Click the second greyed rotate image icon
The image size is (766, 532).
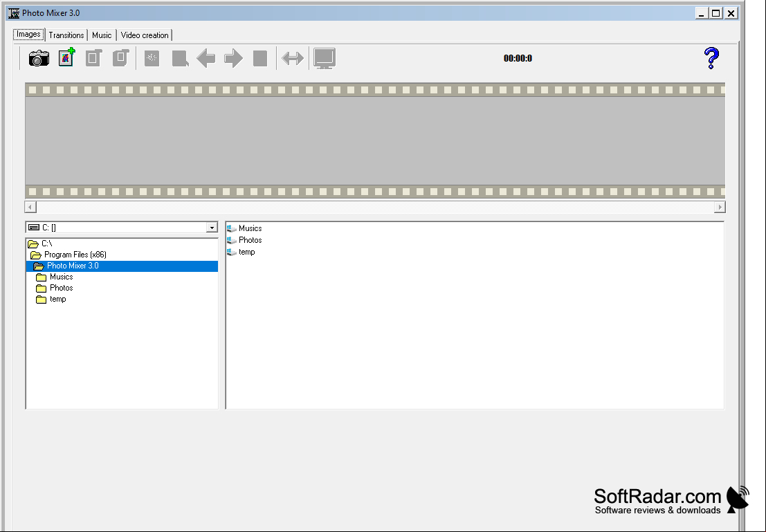pyautogui.click(x=120, y=58)
